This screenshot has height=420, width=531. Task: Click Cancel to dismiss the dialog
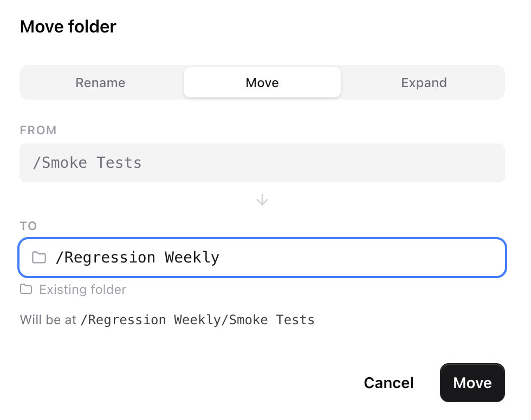click(x=388, y=383)
